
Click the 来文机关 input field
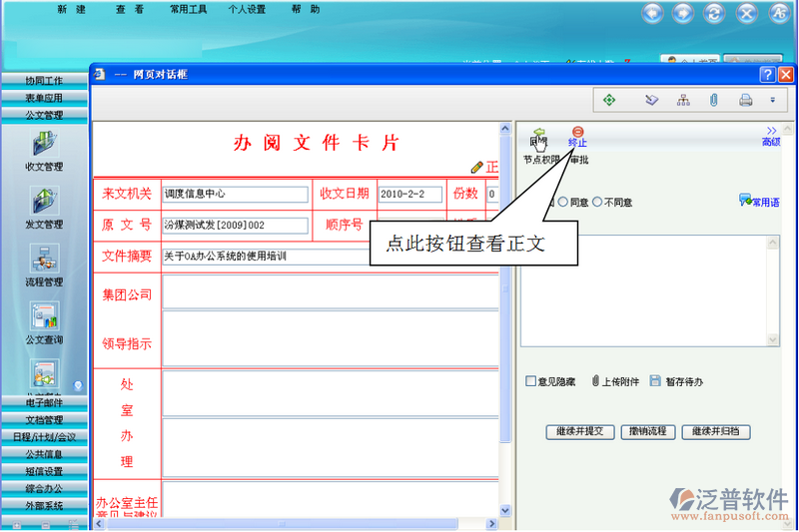tap(235, 194)
